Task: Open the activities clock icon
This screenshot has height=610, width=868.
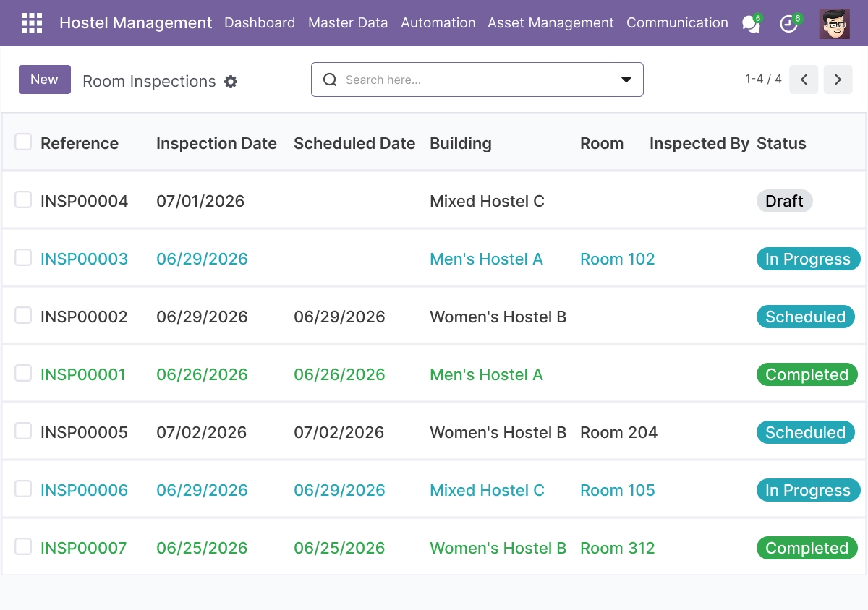Action: [791, 24]
